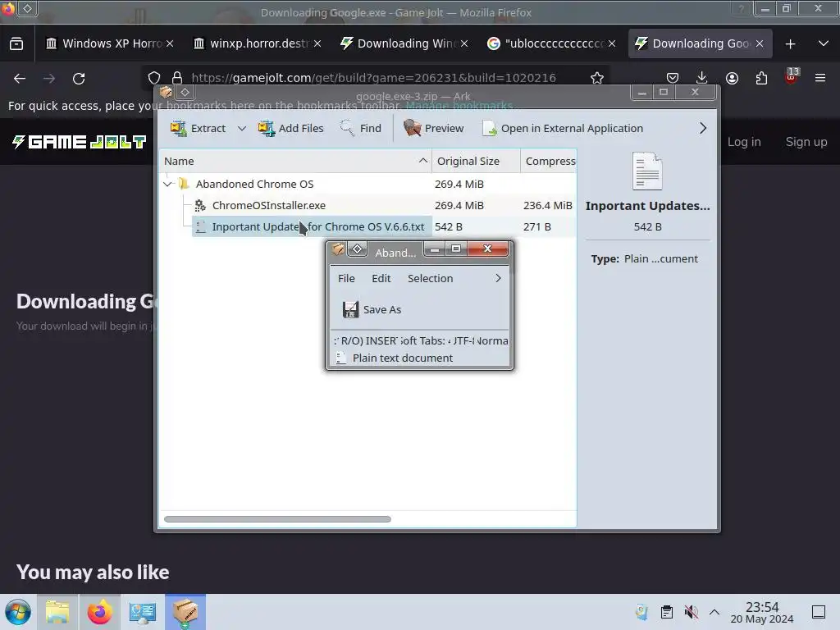Open a new Firefox tab
This screenshot has height=630, width=840.
[x=790, y=44]
